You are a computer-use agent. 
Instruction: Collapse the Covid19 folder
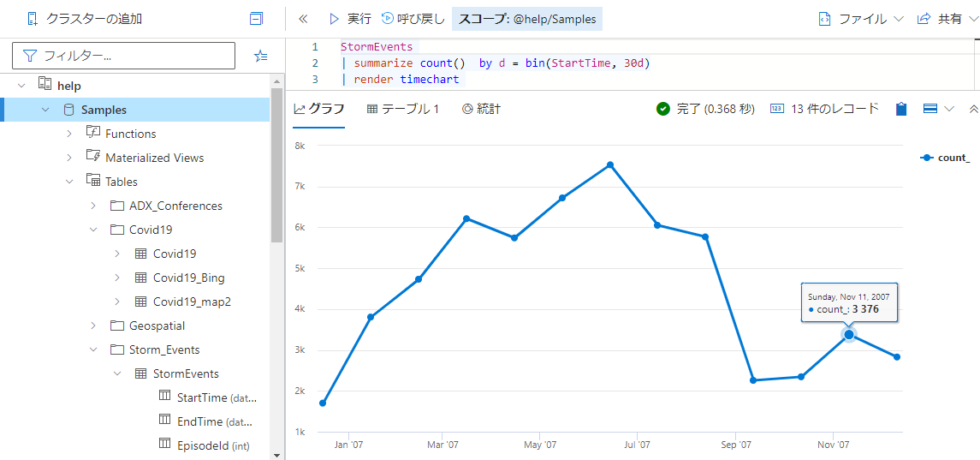coord(93,230)
